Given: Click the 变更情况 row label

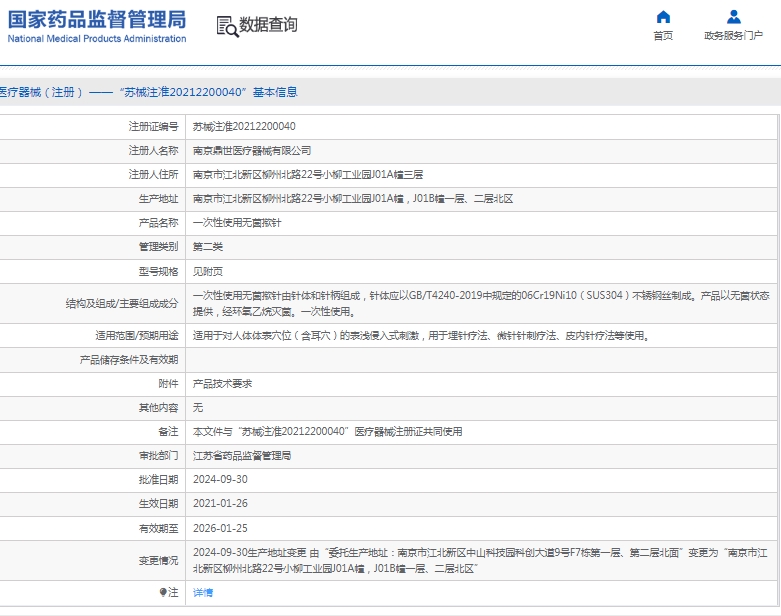Looking at the screenshot, I should 158,561.
